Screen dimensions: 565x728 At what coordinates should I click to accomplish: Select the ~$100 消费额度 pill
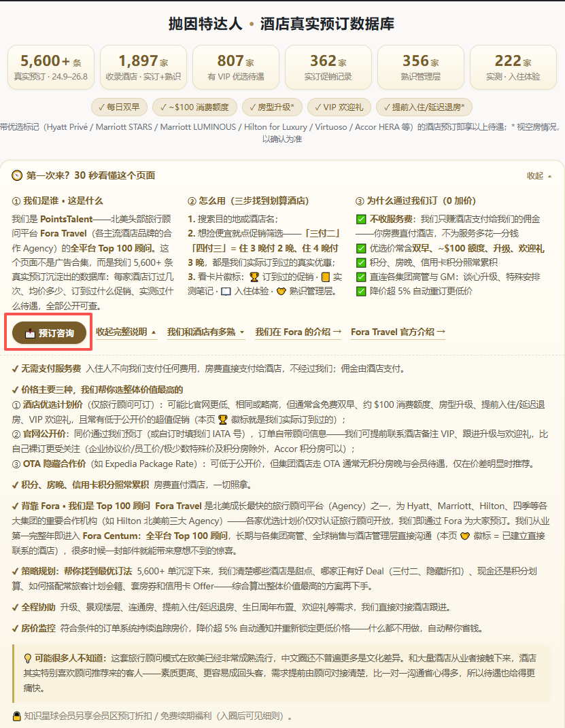194,107
